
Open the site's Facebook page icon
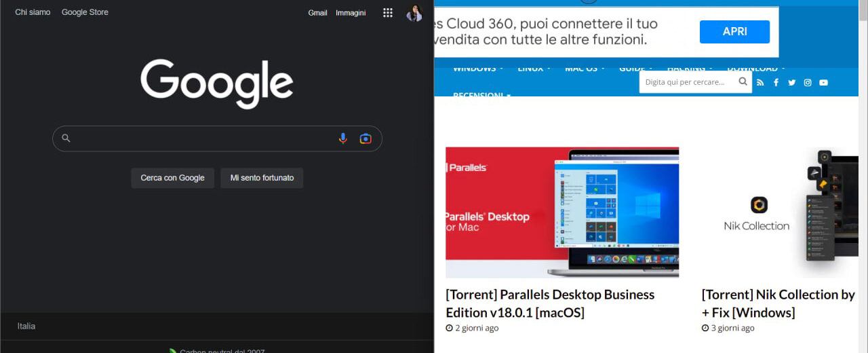pyautogui.click(x=776, y=83)
